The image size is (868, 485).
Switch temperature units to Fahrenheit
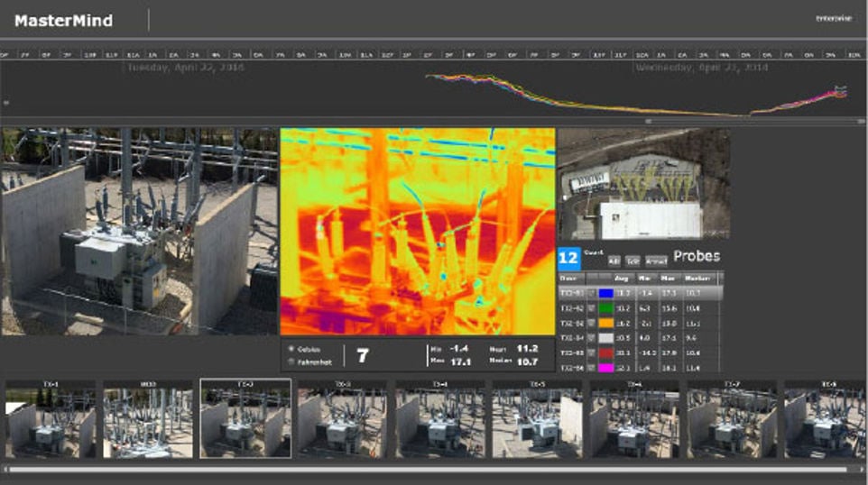pyautogui.click(x=291, y=361)
